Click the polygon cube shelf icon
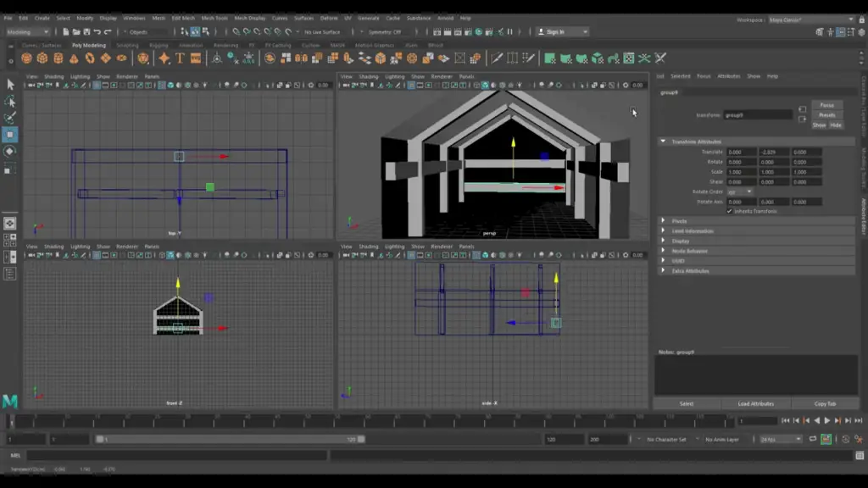This screenshot has height=488, width=868. coord(42,58)
